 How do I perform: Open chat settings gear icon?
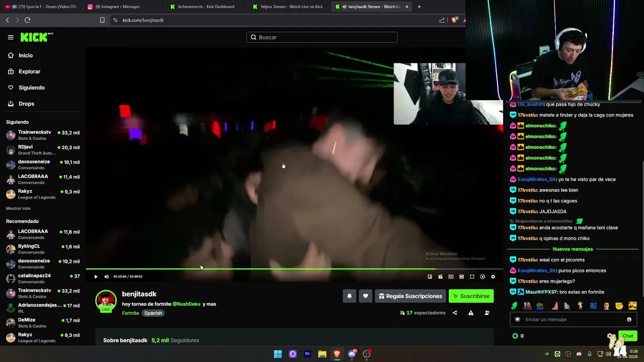point(610,336)
